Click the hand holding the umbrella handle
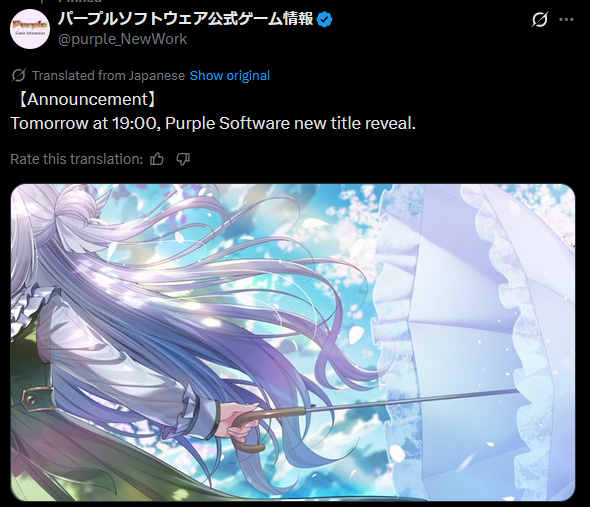This screenshot has height=507, width=590. 240,420
